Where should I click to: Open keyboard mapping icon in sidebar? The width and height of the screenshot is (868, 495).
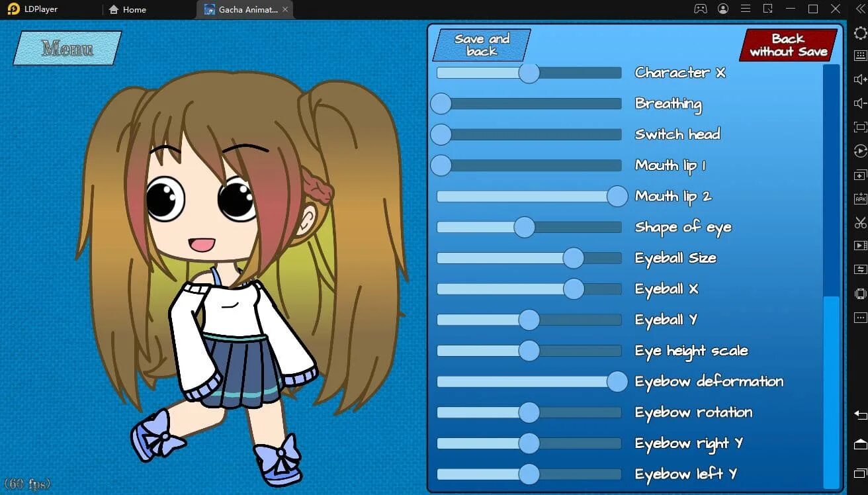(860, 56)
